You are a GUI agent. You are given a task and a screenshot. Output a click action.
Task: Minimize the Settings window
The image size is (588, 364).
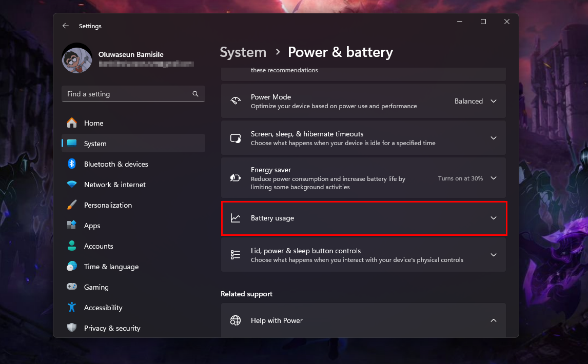(x=460, y=22)
